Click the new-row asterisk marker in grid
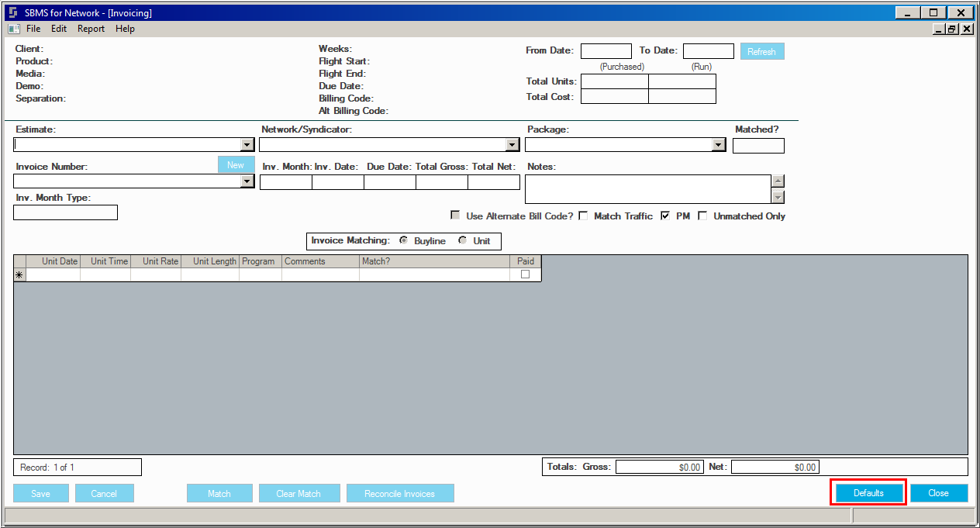The width and height of the screenshot is (980, 528). pos(19,275)
